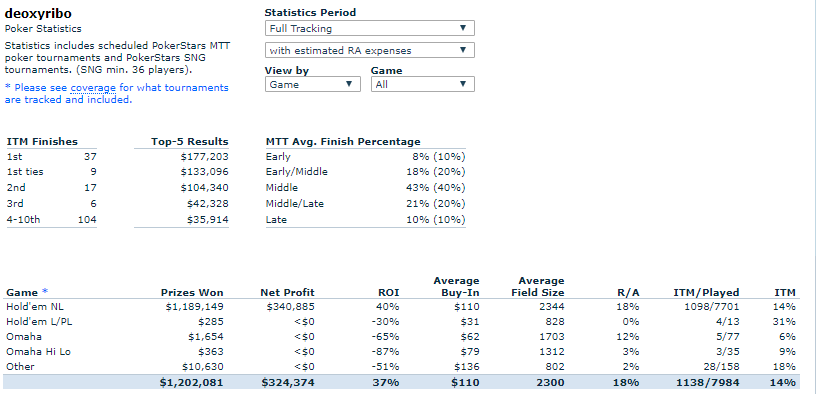Click the asterisk next to Game header
The height and width of the screenshot is (394, 818).
pyautogui.click(x=44, y=292)
